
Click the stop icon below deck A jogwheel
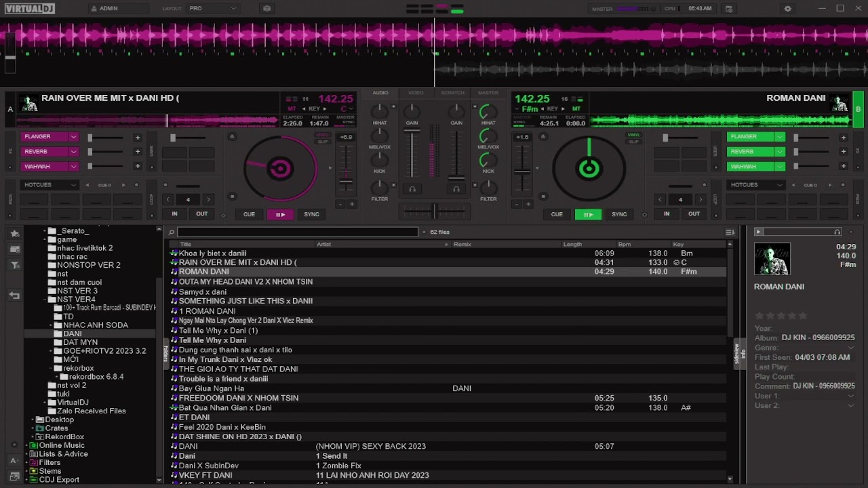pos(232,197)
